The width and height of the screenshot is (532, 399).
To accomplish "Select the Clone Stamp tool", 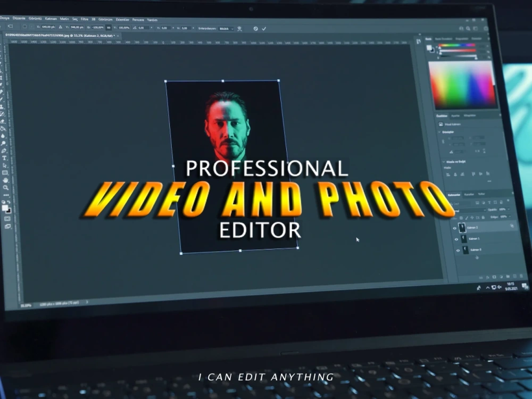I will click(2, 106).
